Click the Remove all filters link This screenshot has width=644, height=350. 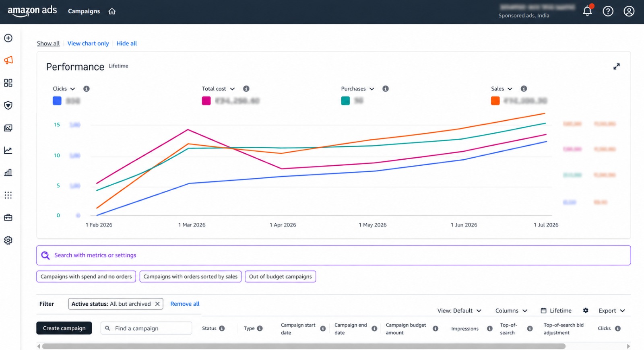(x=185, y=304)
